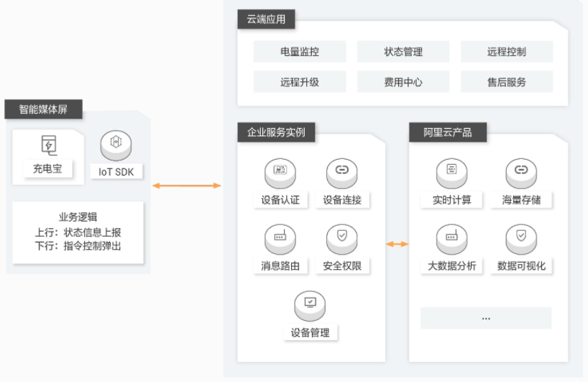Click the 设备管理 label
This screenshot has height=382, width=588.
pos(310,332)
